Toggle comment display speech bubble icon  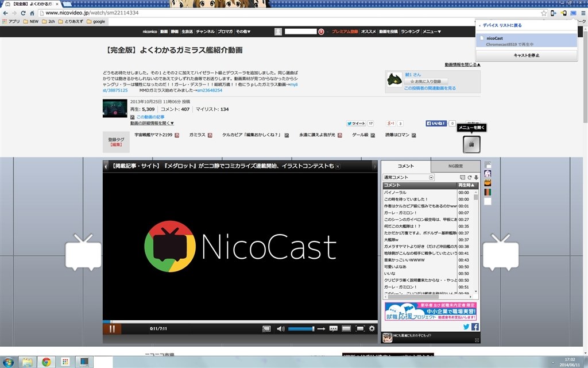click(334, 329)
